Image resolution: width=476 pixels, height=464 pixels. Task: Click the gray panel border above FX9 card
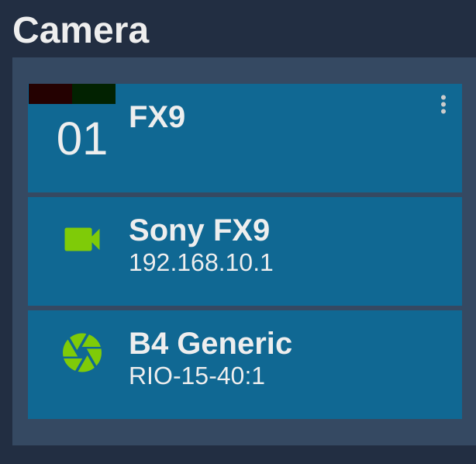pyautogui.click(x=244, y=71)
